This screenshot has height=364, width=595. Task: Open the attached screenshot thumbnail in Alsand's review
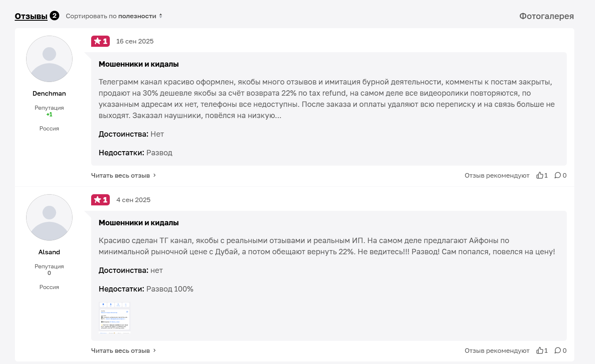114,317
